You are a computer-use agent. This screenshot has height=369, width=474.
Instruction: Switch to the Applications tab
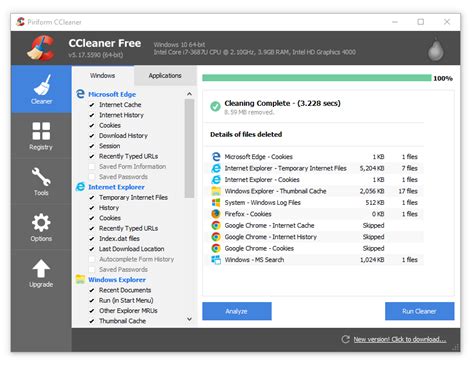165,76
